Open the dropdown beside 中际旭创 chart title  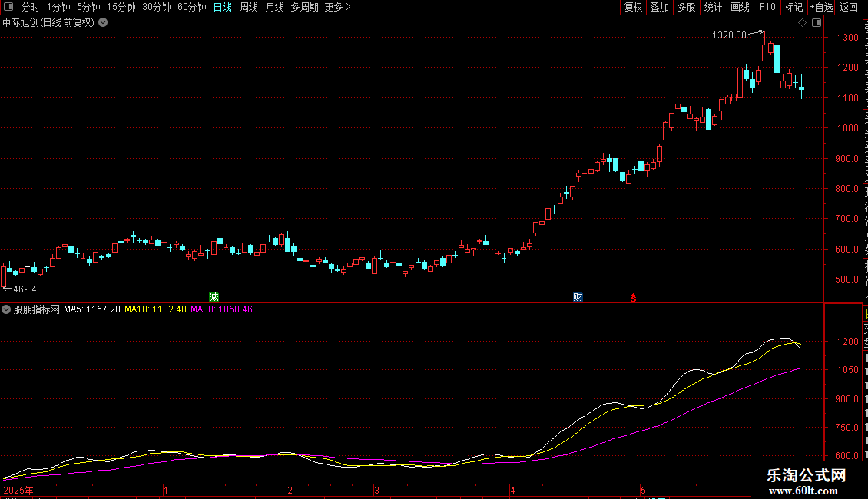(103, 23)
